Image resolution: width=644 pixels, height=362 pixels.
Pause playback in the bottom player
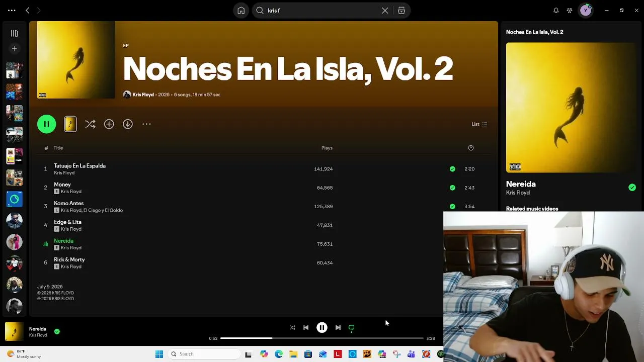pos(322,327)
